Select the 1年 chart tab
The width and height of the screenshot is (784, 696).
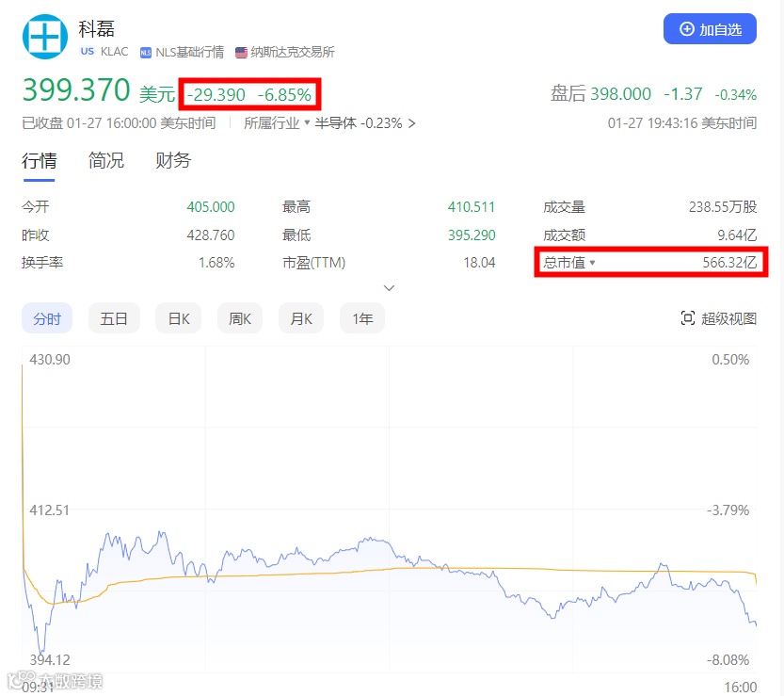(x=362, y=318)
